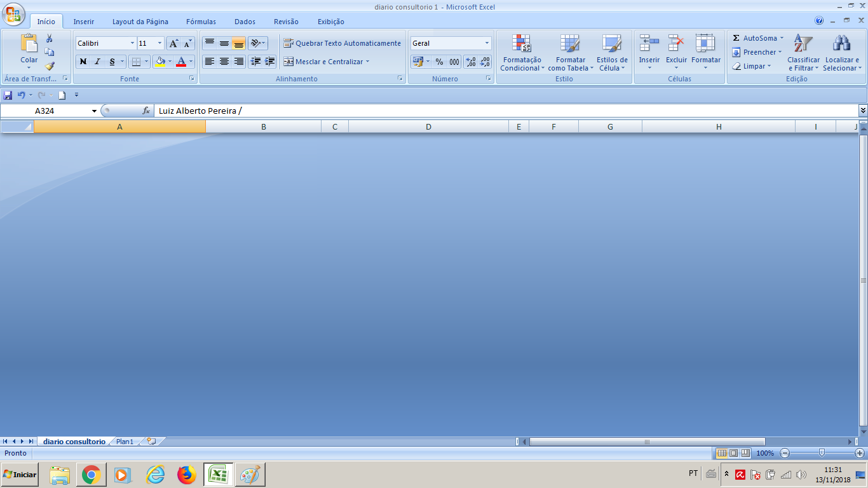Activate the Format Painter brush

coord(50,65)
